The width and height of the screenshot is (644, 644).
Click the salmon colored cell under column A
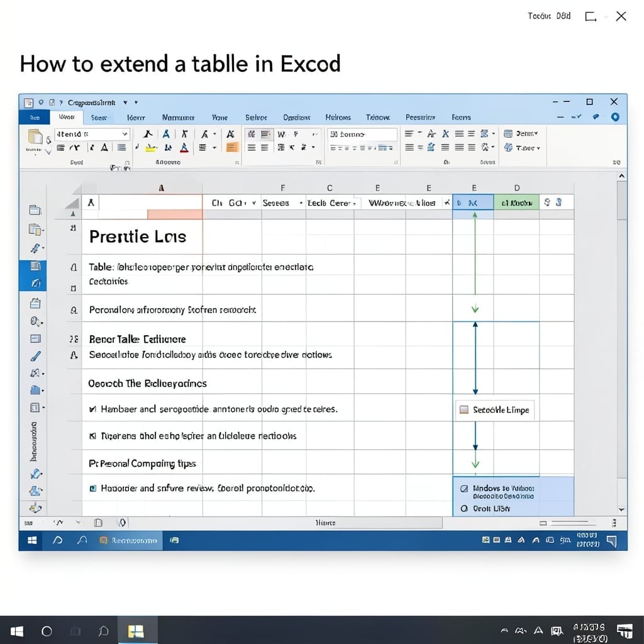[x=175, y=214]
